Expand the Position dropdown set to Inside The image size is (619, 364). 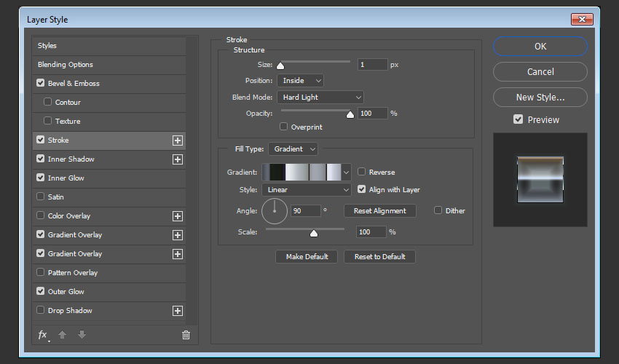300,81
